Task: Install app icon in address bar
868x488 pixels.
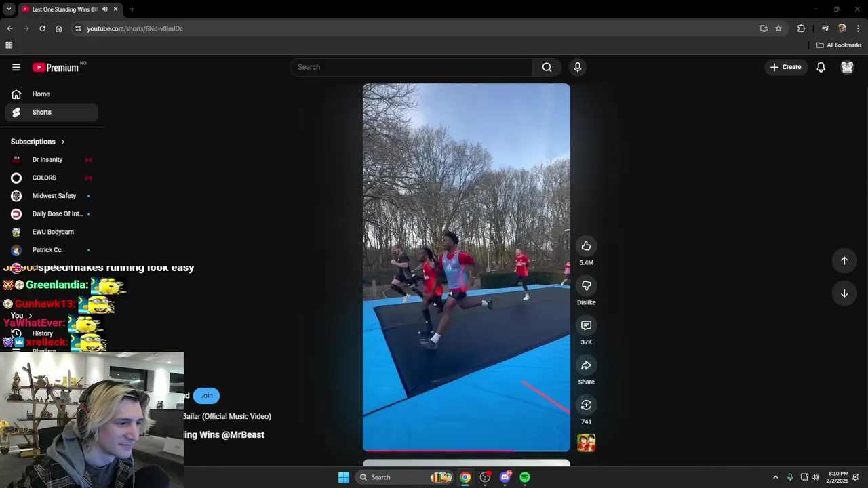Action: point(764,28)
